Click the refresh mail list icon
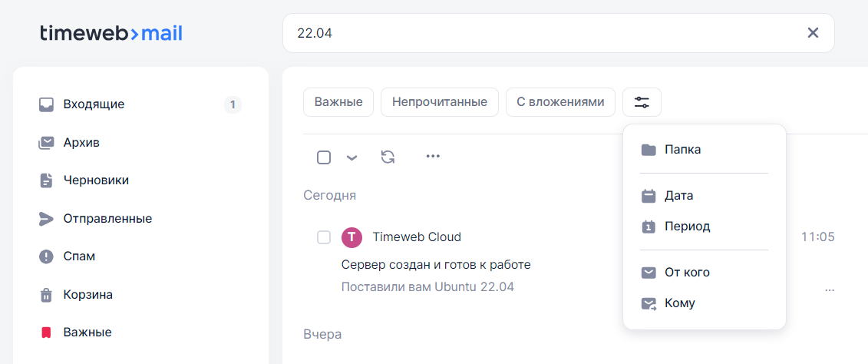 [x=388, y=157]
